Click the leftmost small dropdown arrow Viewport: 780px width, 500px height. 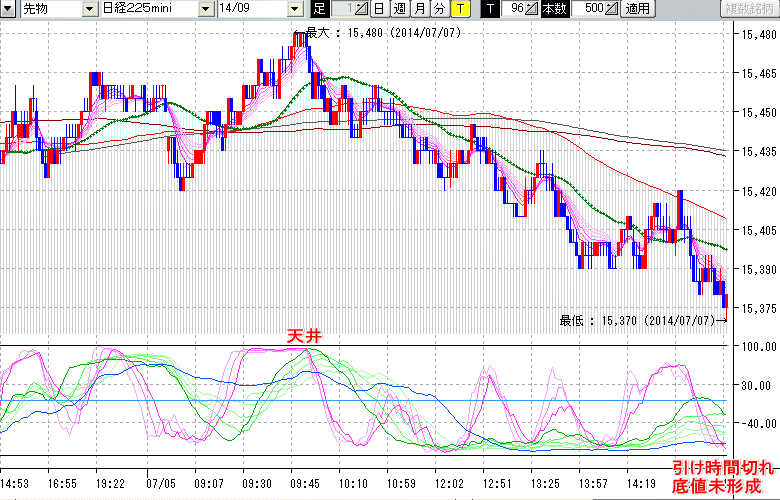point(9,9)
